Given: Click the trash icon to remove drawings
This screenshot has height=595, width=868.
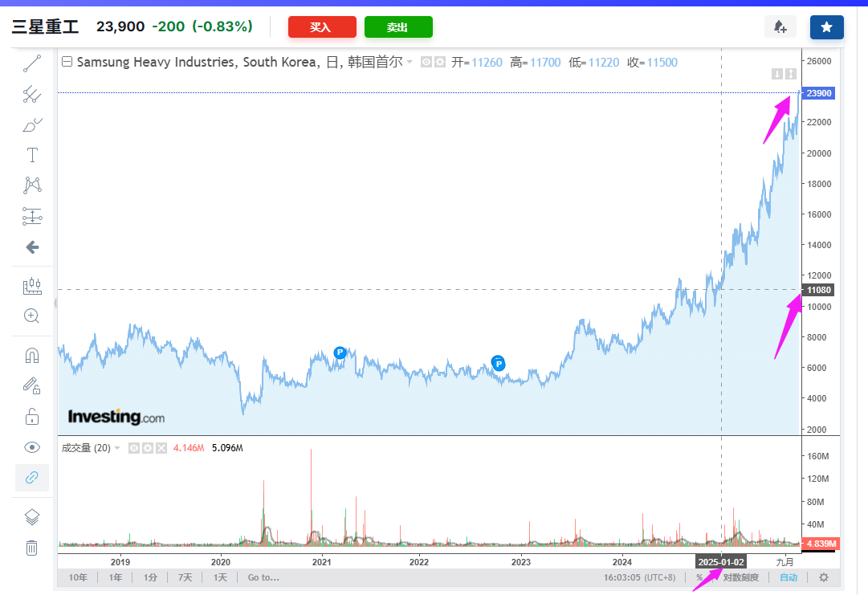Looking at the screenshot, I should 32,548.
